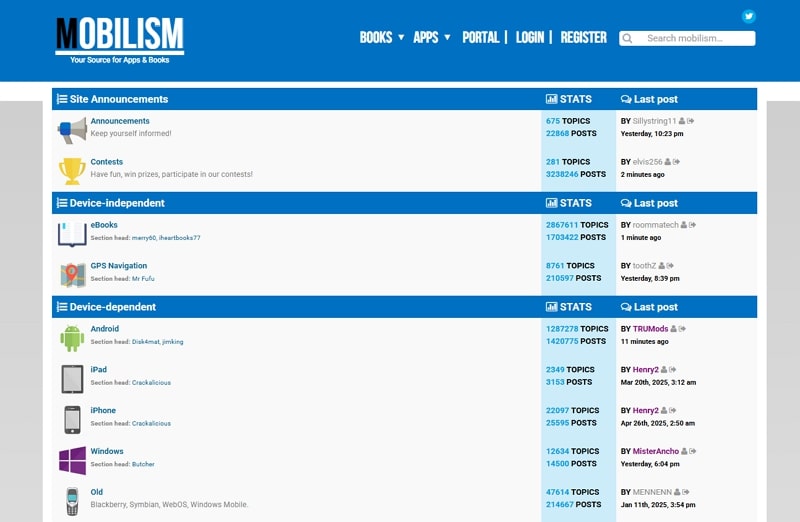Open the REGISTER page
Screen dimensions: 800x522
(x=584, y=37)
